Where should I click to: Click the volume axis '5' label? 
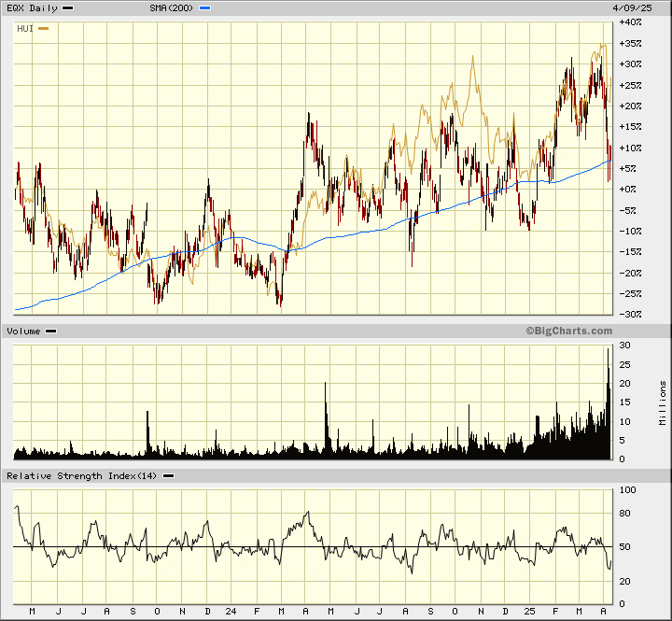(x=623, y=441)
